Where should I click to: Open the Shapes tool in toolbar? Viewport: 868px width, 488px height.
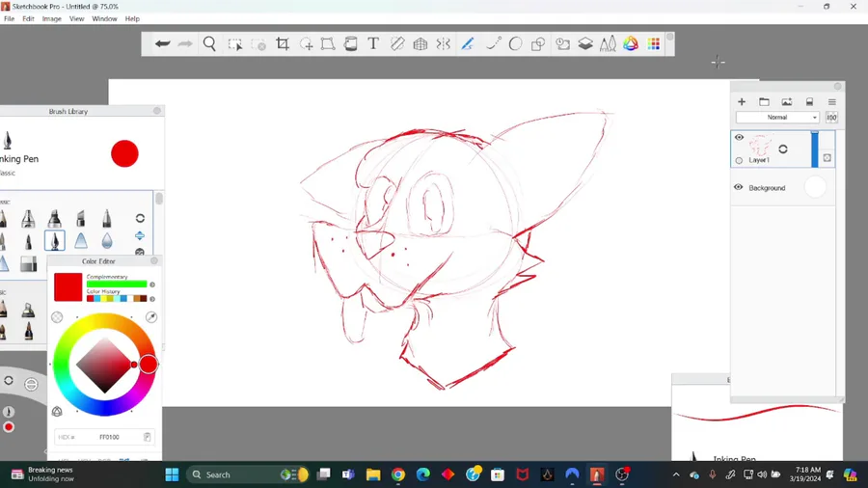click(538, 43)
